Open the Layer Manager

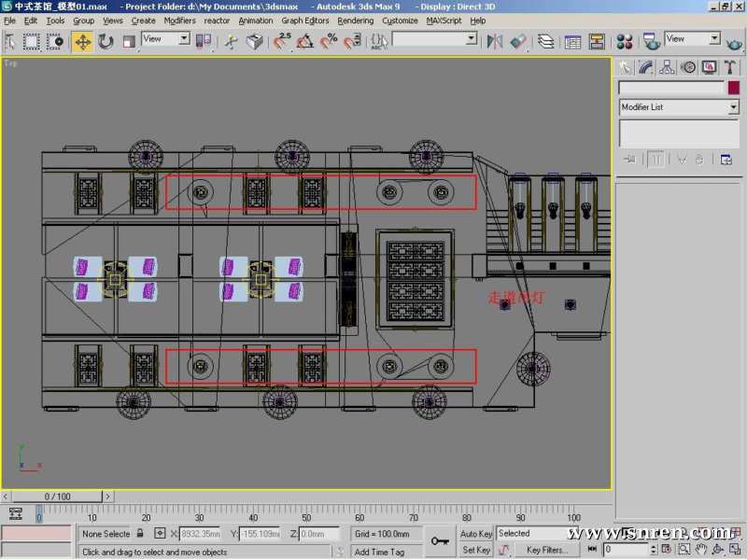coord(546,42)
